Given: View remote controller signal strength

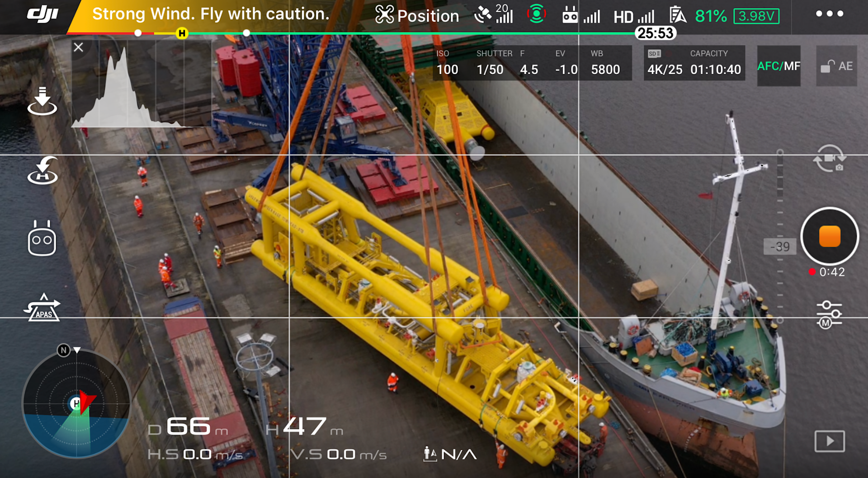Looking at the screenshot, I should 581,16.
